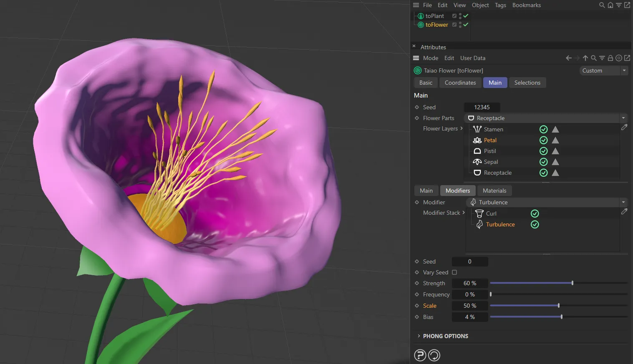Select the Pistil flower part icon

pyautogui.click(x=477, y=151)
